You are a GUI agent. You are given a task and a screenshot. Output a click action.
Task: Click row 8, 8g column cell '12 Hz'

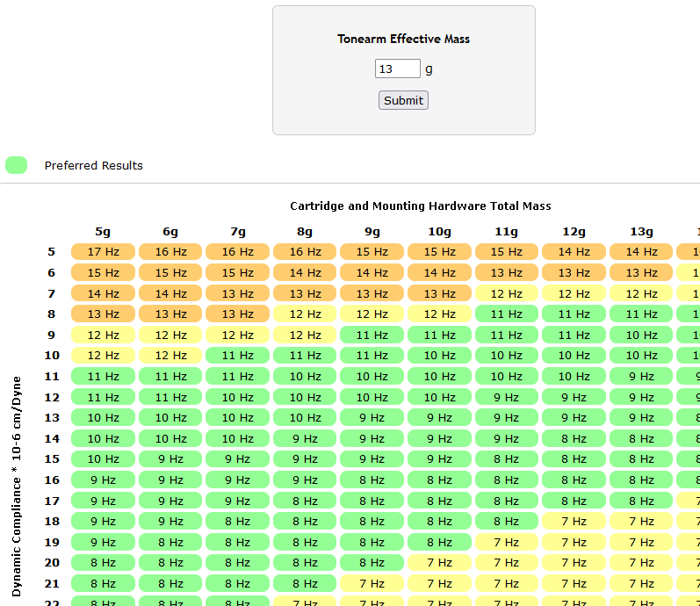point(305,314)
